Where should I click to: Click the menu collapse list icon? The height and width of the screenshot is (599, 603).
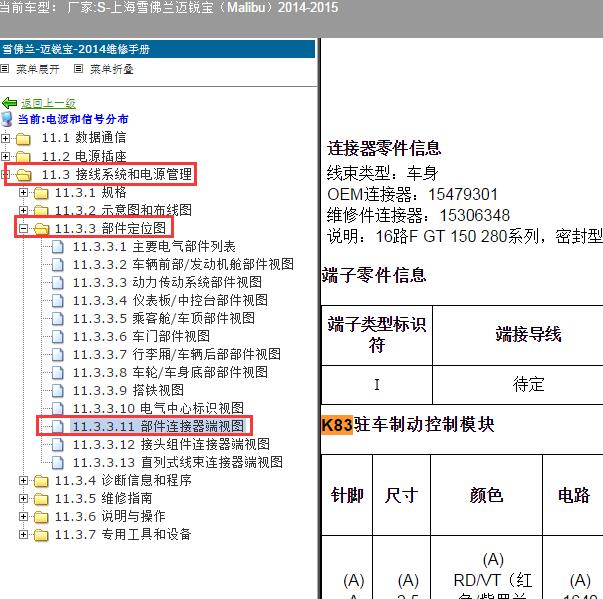78,69
